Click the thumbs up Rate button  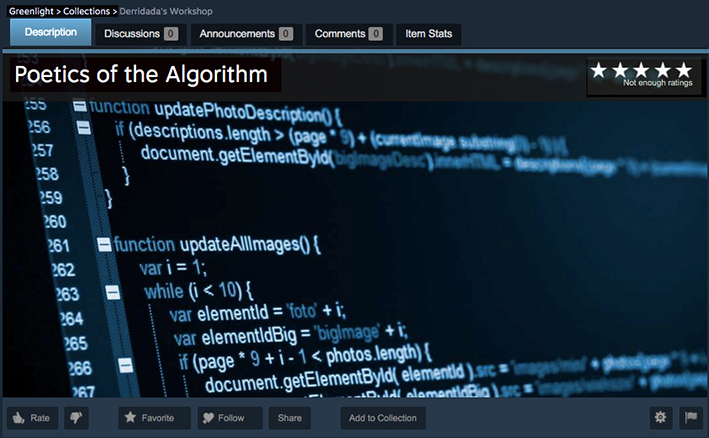pos(33,418)
